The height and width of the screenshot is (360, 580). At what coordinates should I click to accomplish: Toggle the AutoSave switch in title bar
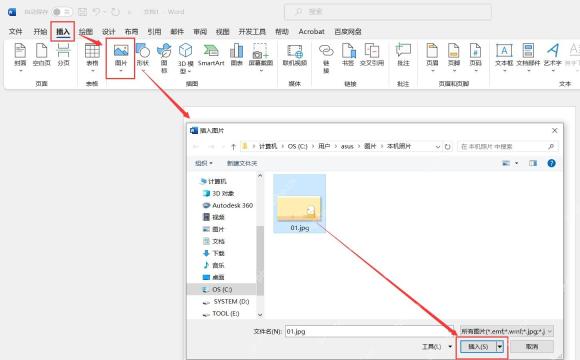click(x=62, y=12)
